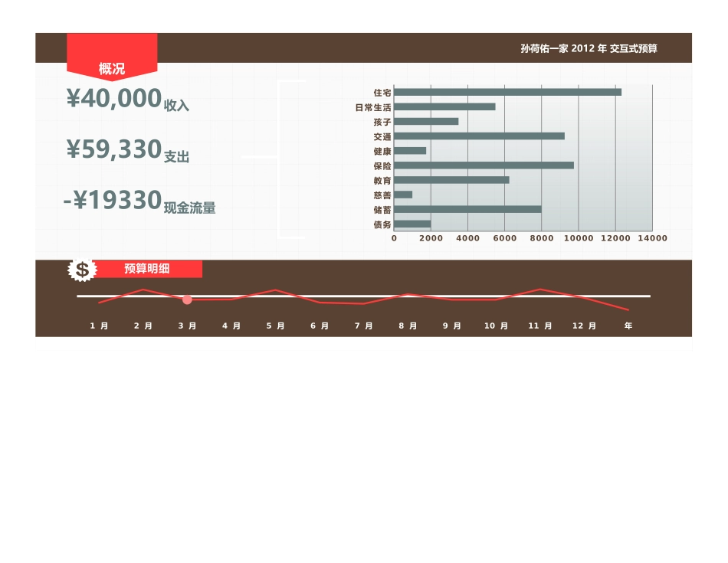Click the 保险 bar in chart
This screenshot has height=563, width=728.
pyautogui.click(x=484, y=165)
